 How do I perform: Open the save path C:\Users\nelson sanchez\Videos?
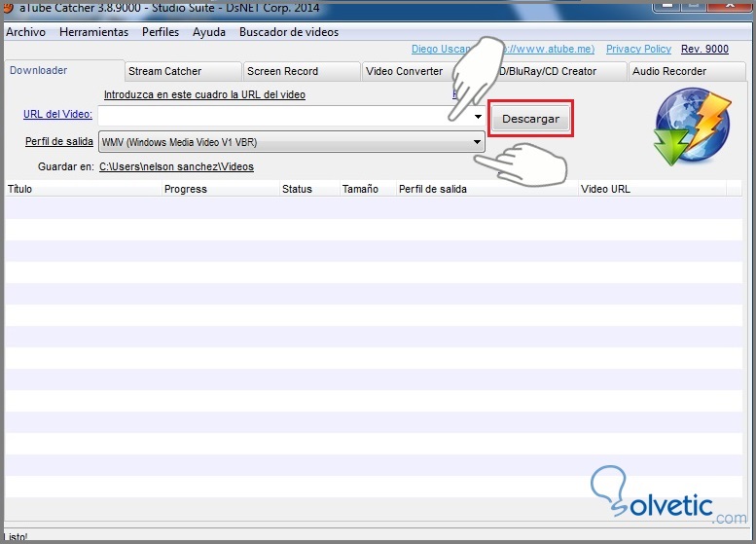tap(176, 166)
